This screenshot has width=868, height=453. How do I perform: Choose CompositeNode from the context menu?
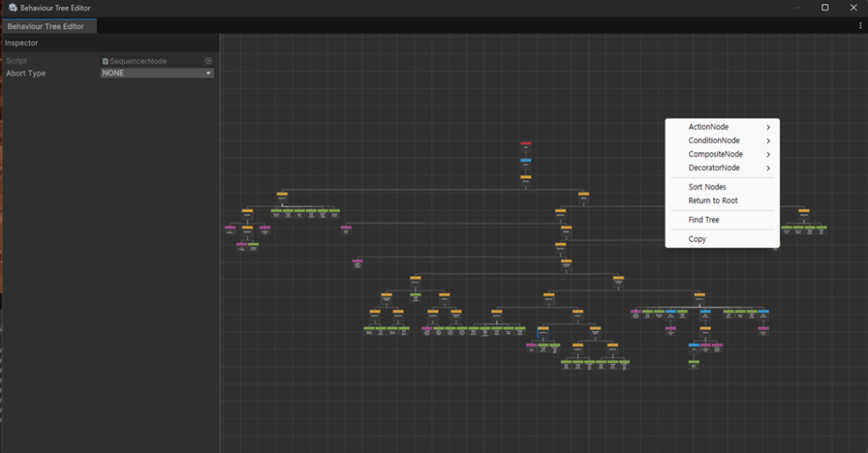715,155
